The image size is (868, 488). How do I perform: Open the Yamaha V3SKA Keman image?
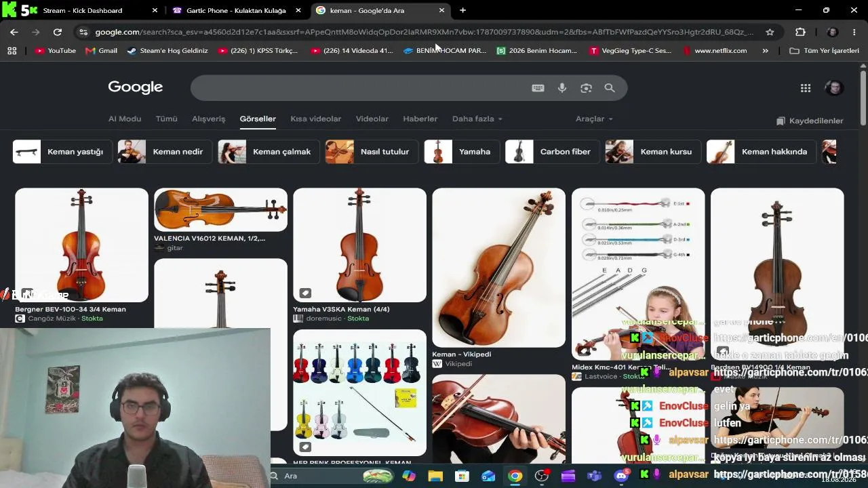pyautogui.click(x=359, y=245)
